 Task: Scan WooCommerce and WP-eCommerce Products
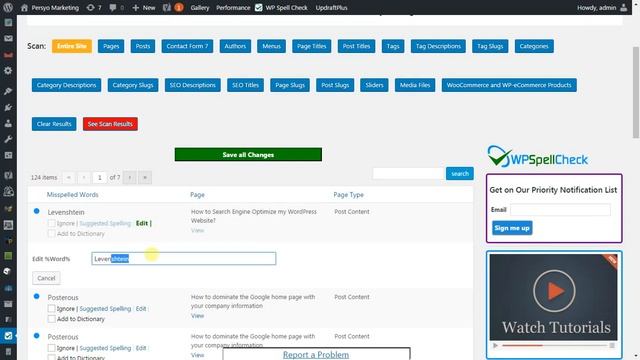pos(509,85)
